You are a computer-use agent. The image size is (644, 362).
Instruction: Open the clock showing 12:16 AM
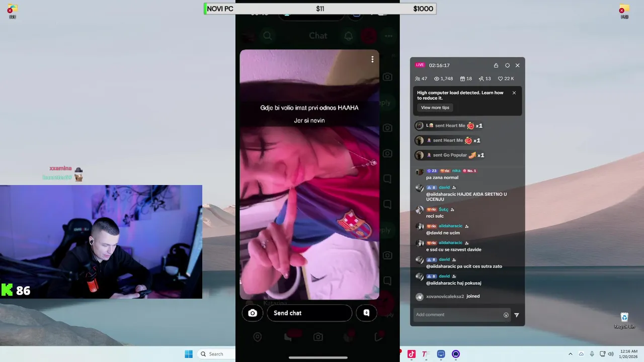click(x=628, y=354)
